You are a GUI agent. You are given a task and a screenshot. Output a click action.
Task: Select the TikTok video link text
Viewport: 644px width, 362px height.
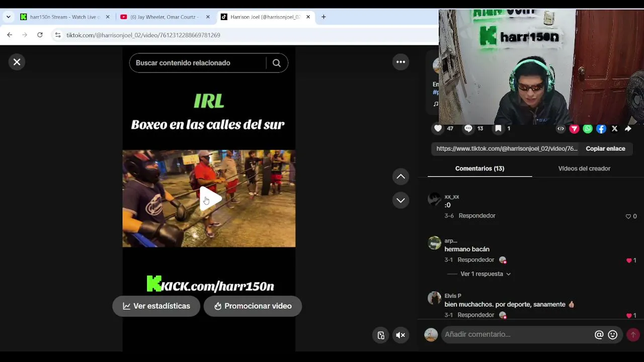tap(507, 149)
